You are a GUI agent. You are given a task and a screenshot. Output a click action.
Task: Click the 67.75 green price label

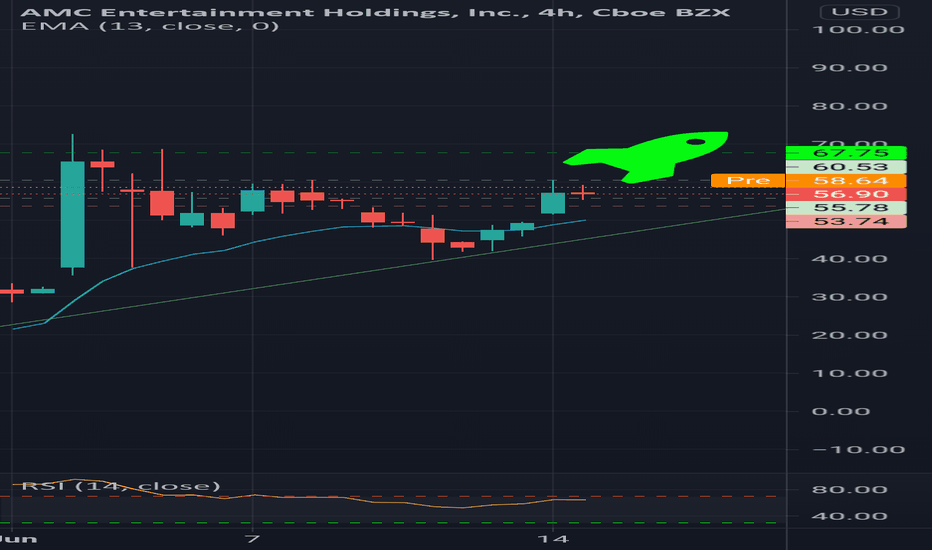pyautogui.click(x=846, y=153)
